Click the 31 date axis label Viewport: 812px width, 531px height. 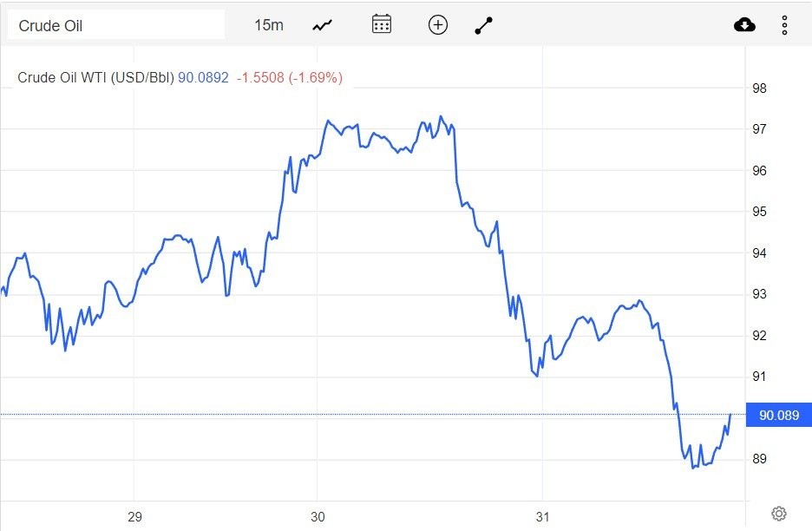tap(543, 517)
